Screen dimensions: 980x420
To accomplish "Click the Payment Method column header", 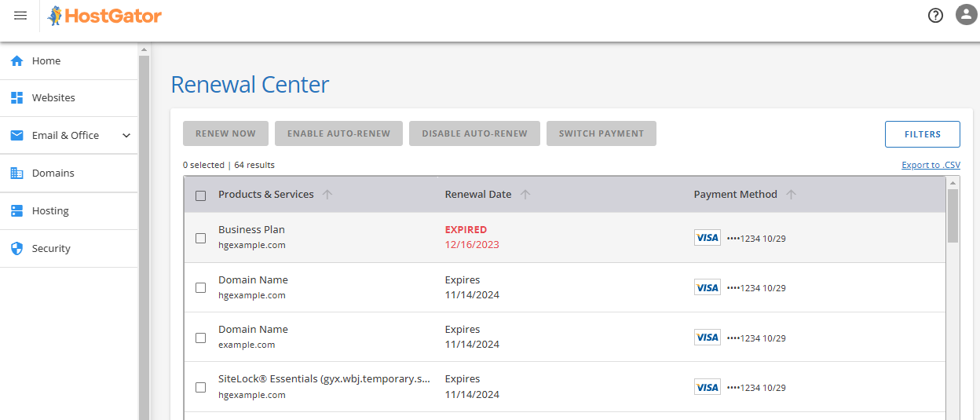I will 736,195.
